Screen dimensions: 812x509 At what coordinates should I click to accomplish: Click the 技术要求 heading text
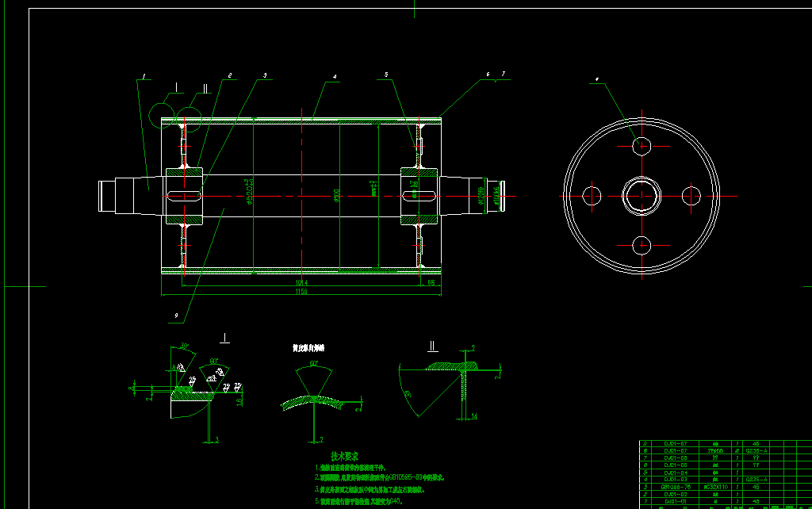[x=345, y=456]
